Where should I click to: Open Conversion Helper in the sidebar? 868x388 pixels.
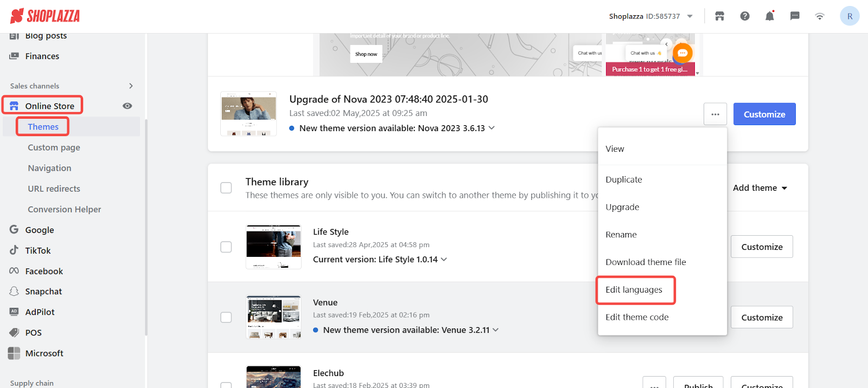[x=65, y=209]
